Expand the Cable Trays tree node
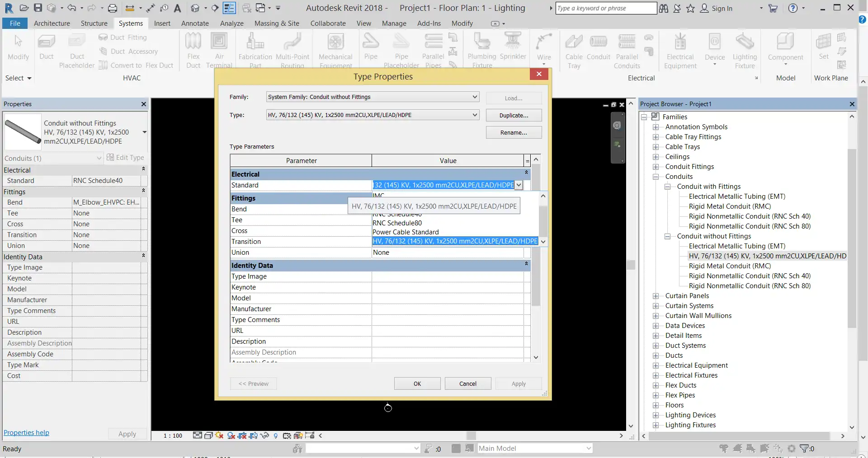Image resolution: width=868 pixels, height=458 pixels. (656, 147)
